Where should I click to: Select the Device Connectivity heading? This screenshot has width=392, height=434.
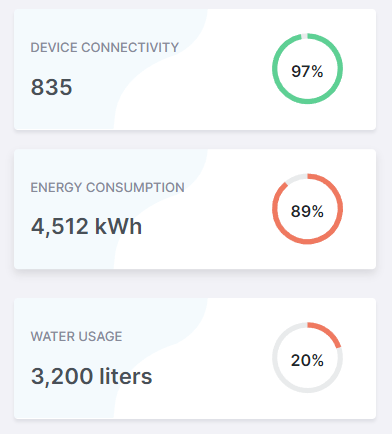tap(105, 48)
